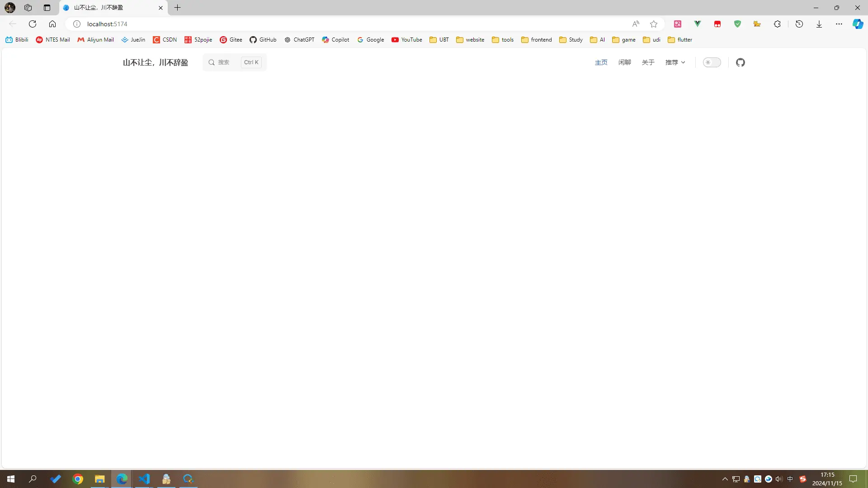Open the GitHub icon link in site navbar

(x=740, y=62)
